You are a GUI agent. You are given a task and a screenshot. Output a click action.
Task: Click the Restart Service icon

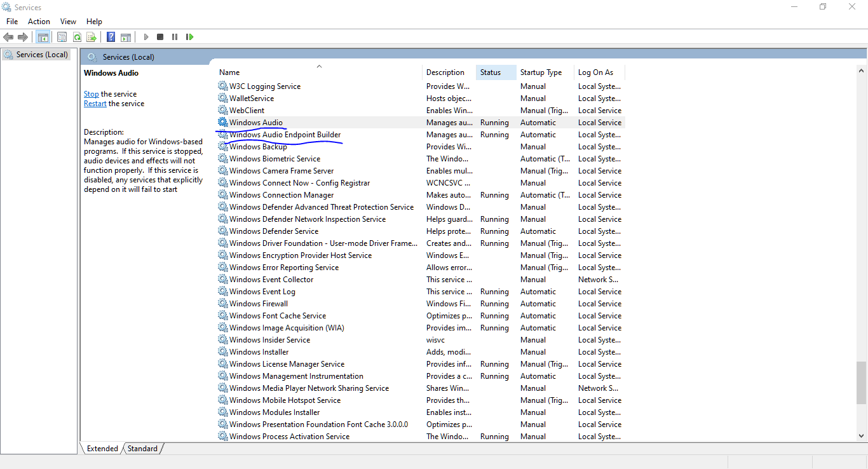click(189, 37)
